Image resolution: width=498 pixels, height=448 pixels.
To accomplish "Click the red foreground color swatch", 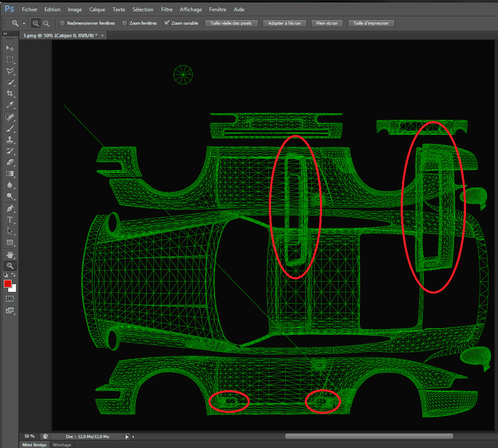I will [x=7, y=283].
